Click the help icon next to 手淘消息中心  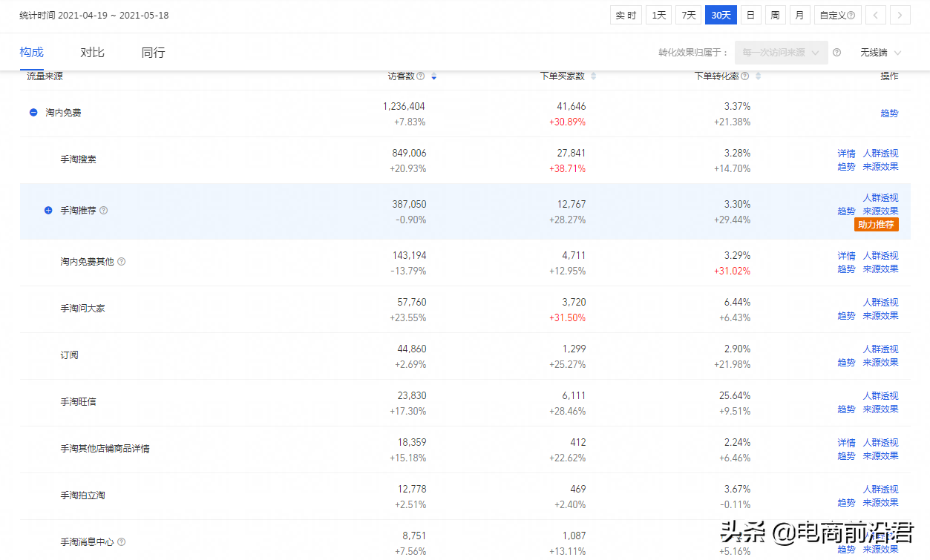(122, 542)
